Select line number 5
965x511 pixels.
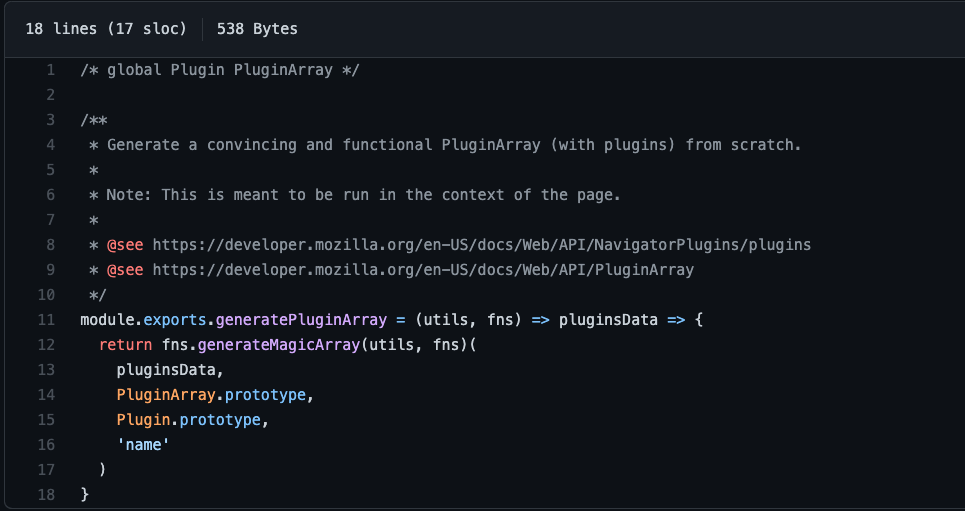coord(50,170)
